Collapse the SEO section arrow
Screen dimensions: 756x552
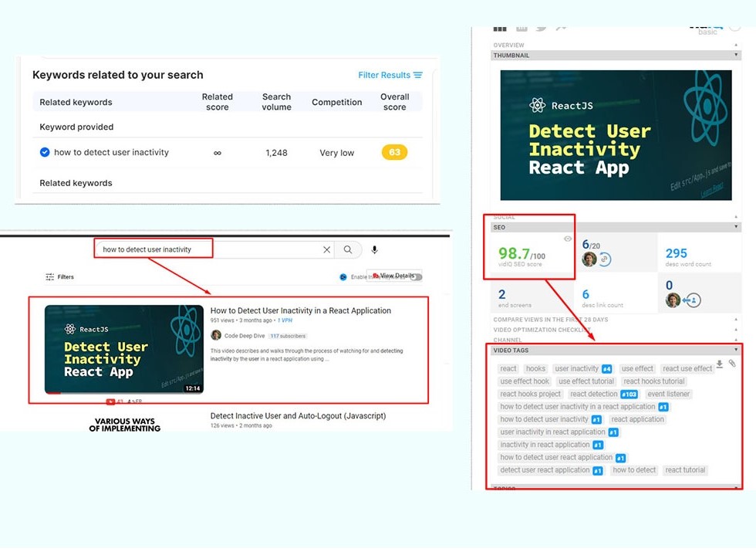point(736,226)
